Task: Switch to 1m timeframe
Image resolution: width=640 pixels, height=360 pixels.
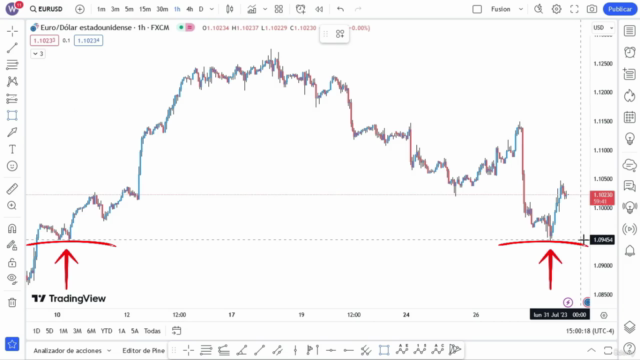Action: point(101,9)
